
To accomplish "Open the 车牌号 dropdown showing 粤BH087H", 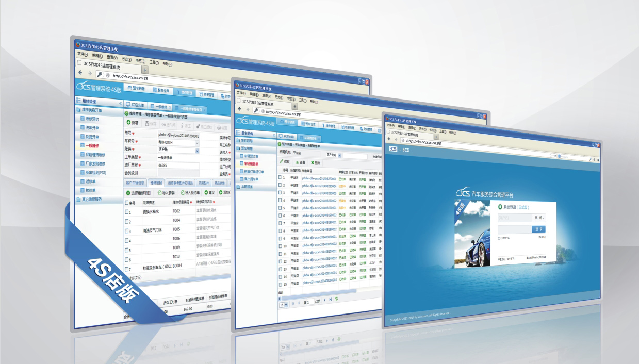I will 197,143.
